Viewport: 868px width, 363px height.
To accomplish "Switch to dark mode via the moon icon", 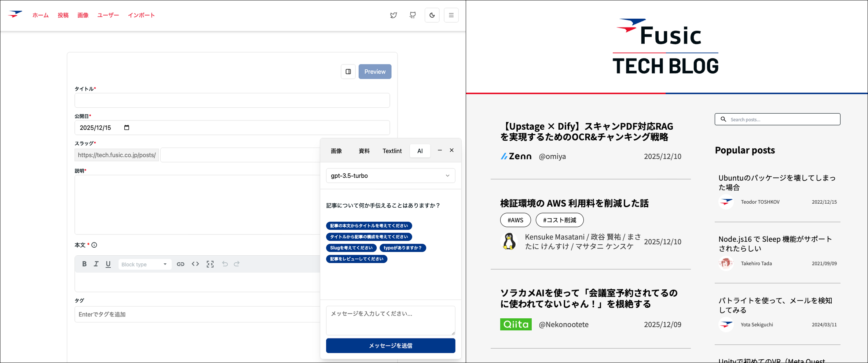I will point(432,15).
